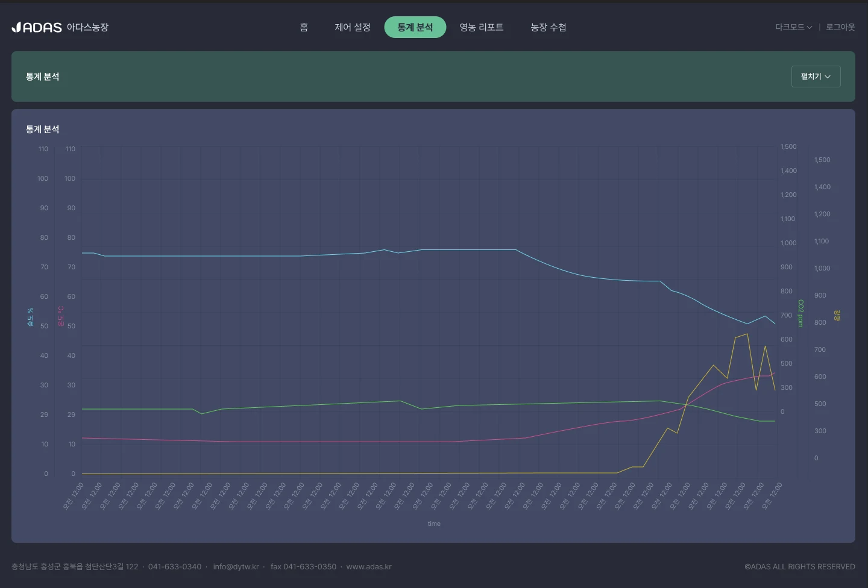The width and height of the screenshot is (868, 588).
Task: Click the 로그아웃 link
Action: click(x=840, y=27)
